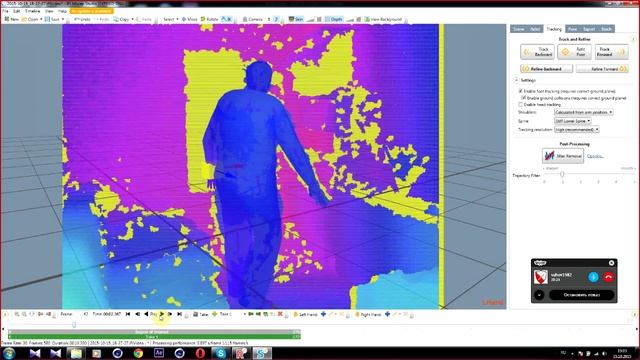Image resolution: width=640 pixels, height=360 pixels.
Task: Toggle Enable head tracking checkbox
Action: click(520, 104)
